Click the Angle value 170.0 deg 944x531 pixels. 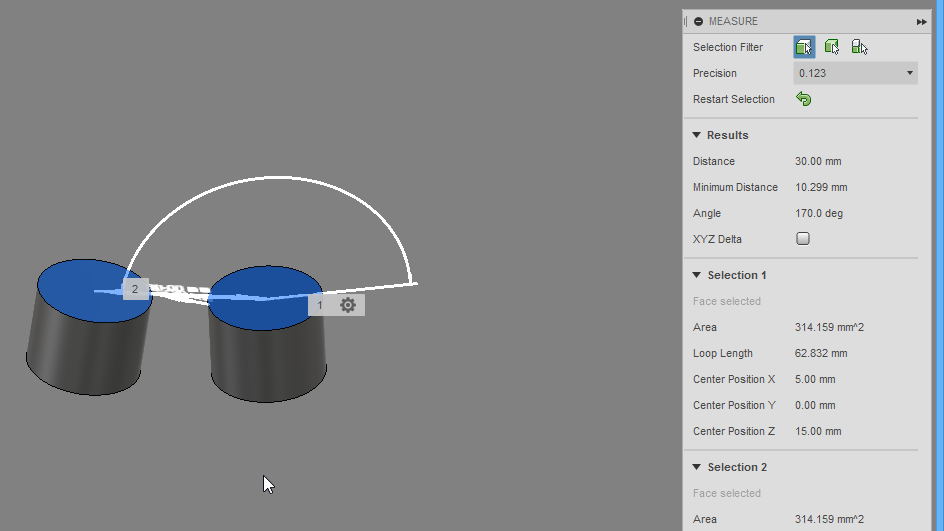819,213
